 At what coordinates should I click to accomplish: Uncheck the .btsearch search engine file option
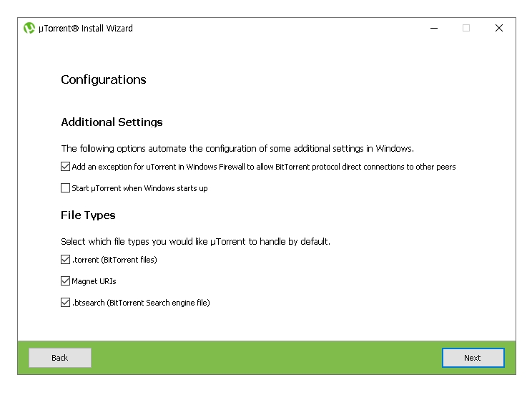[x=65, y=302]
